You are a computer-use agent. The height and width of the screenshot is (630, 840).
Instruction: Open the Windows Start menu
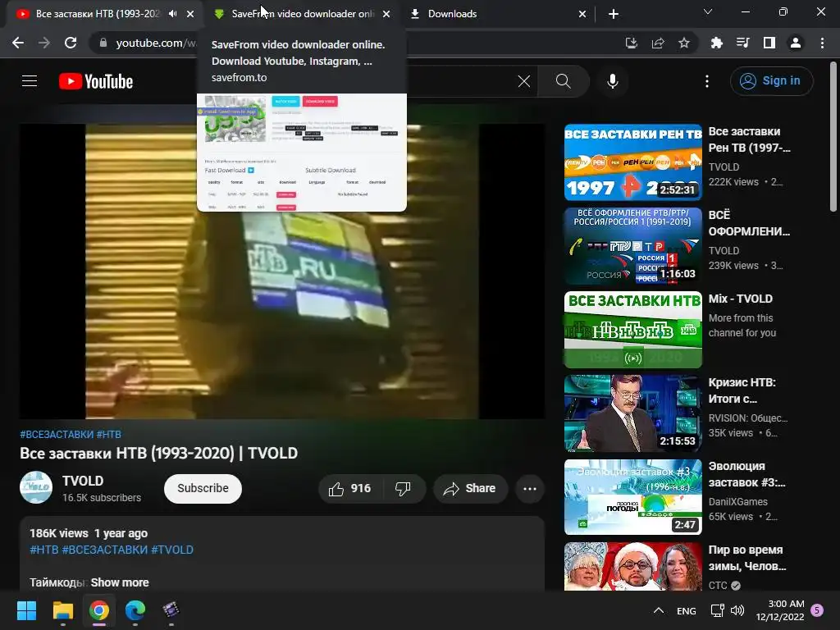click(x=26, y=610)
